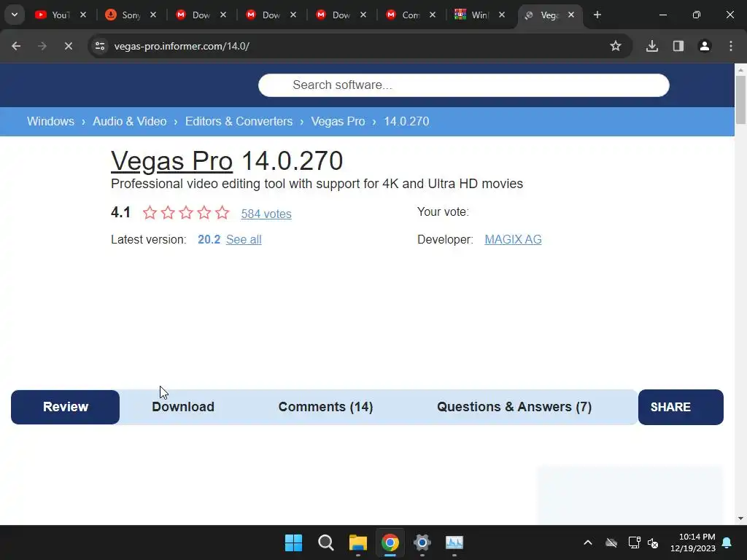Open the clock and date panel
Image resolution: width=747 pixels, height=560 pixels.
(x=693, y=542)
